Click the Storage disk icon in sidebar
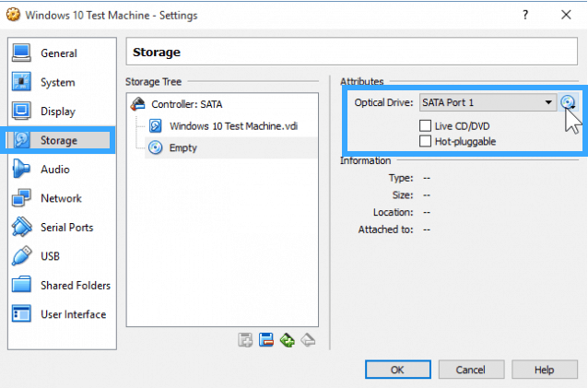 (x=22, y=140)
